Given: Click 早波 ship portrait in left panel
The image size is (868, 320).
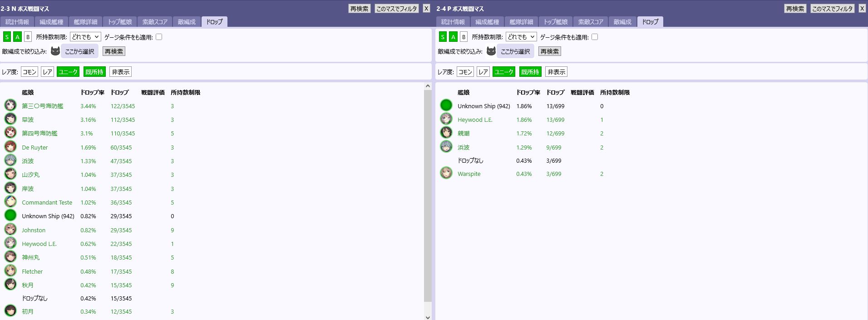Looking at the screenshot, I should pos(10,119).
